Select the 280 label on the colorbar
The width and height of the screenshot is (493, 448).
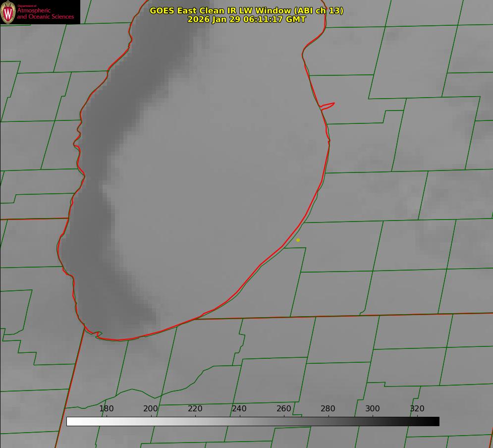pyautogui.click(x=328, y=409)
